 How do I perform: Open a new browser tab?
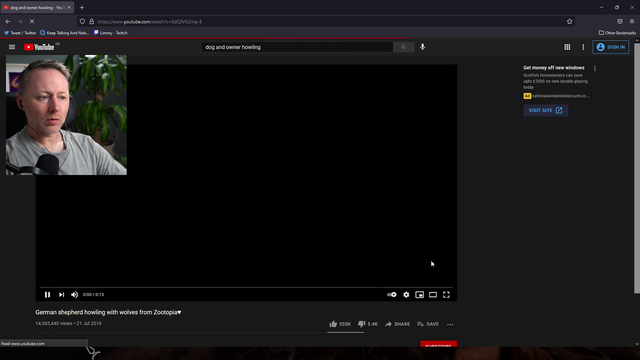[x=82, y=7]
